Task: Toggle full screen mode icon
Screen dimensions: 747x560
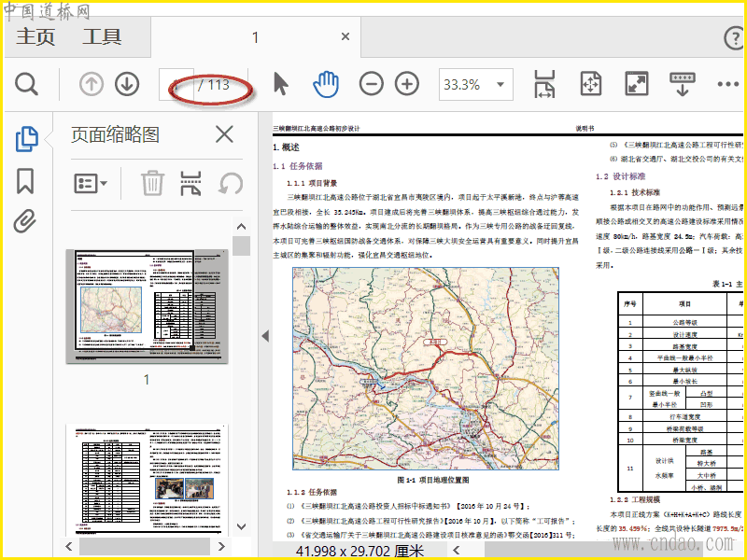Action: [637, 84]
